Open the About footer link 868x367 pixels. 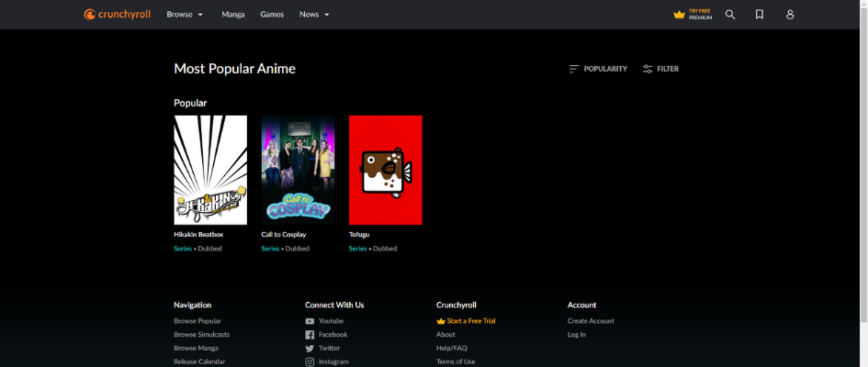click(x=445, y=334)
